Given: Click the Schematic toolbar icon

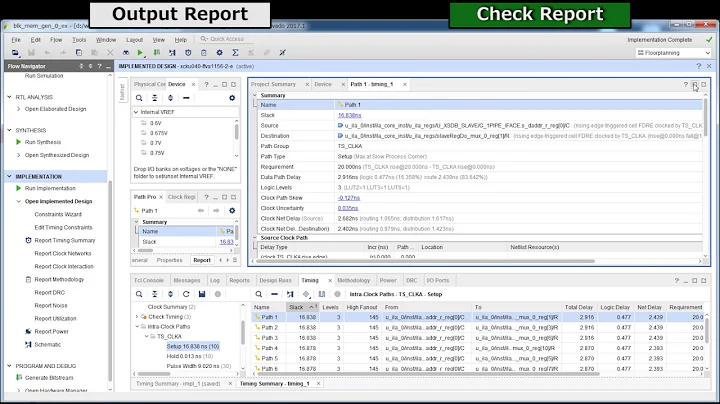Looking at the screenshot, I should click(172, 53).
